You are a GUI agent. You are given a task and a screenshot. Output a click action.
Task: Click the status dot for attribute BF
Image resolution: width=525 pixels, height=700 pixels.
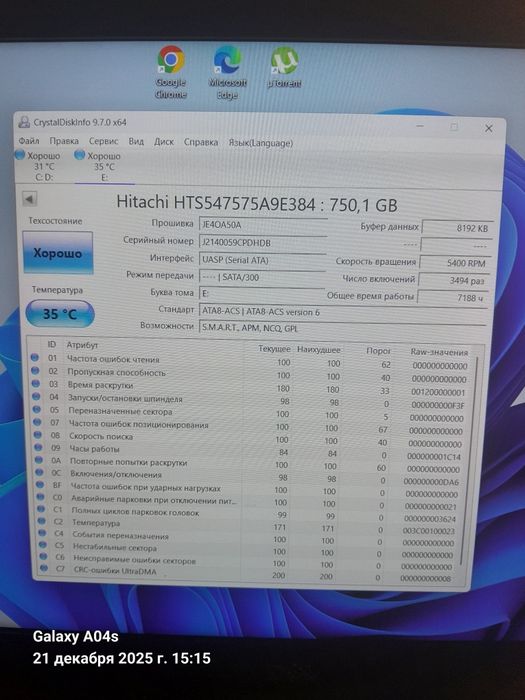(41, 484)
